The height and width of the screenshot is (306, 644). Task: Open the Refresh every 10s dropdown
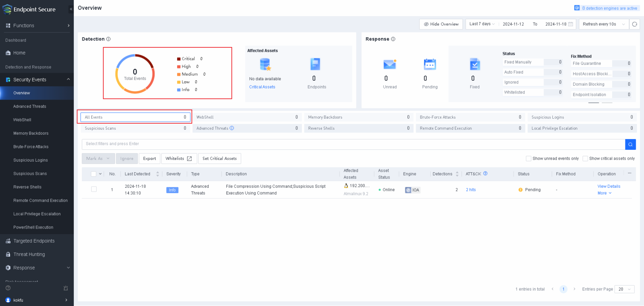tap(603, 24)
